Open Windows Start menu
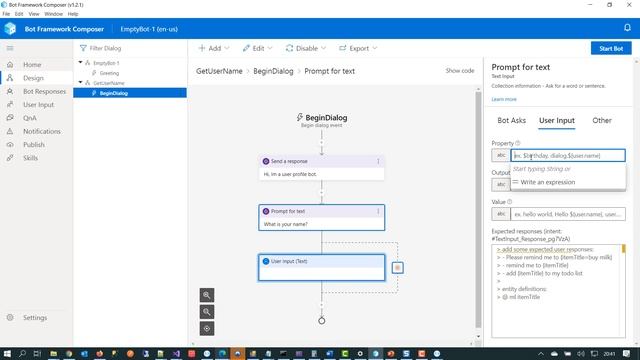 pyautogui.click(x=7, y=353)
